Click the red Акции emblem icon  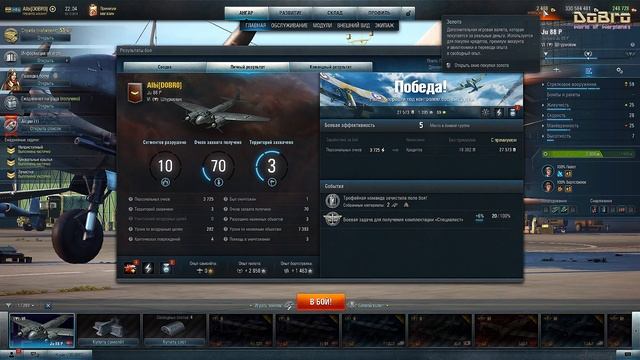11,124
